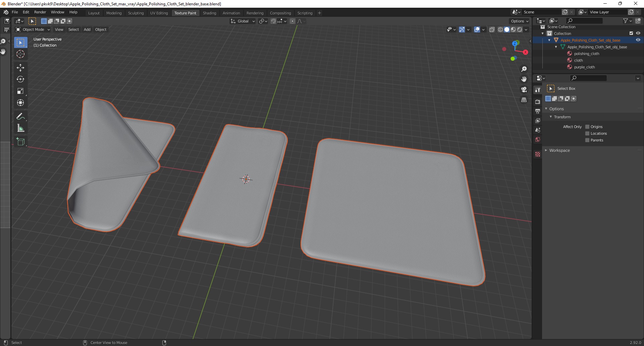644x346 pixels.
Task: Collapse the Options panel
Action: [x=546, y=109]
